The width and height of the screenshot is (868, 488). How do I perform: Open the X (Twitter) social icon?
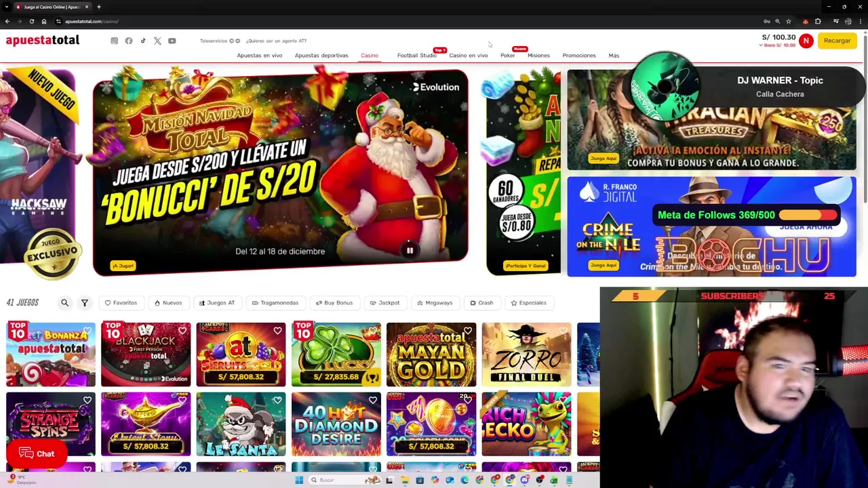coord(157,41)
